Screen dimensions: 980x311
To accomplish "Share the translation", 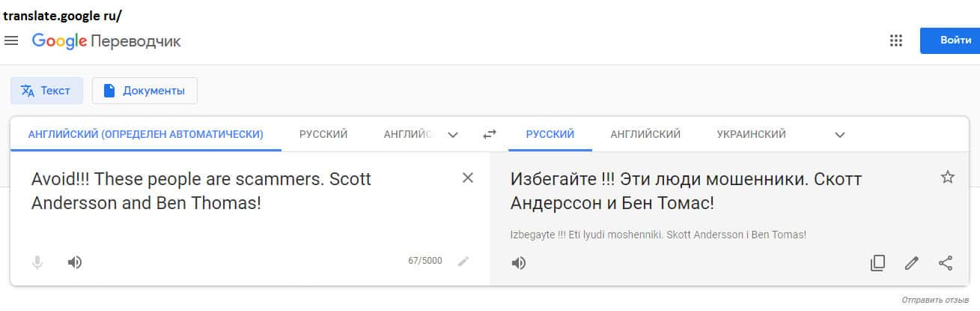I will coord(946,263).
